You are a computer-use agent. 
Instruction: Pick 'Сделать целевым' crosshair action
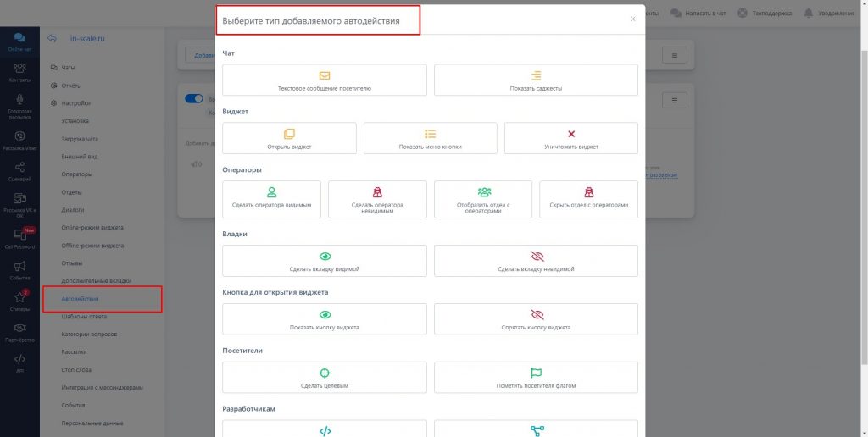click(x=324, y=378)
